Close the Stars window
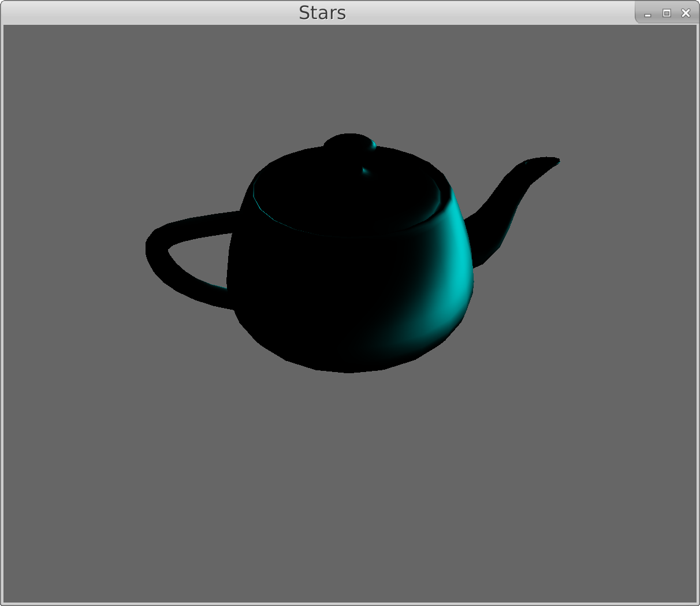Image resolution: width=700 pixels, height=606 pixels. [686, 13]
